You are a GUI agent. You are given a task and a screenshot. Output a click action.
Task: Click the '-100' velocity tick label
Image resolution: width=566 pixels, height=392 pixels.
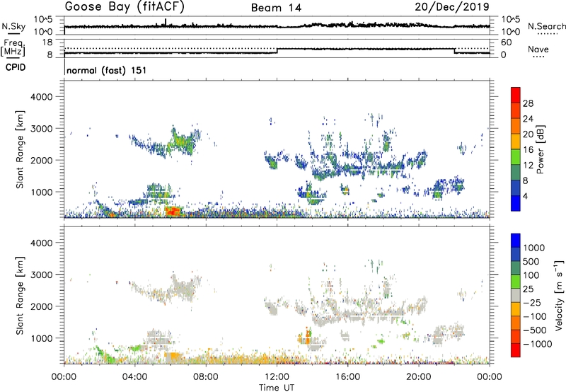pyautogui.click(x=535, y=316)
